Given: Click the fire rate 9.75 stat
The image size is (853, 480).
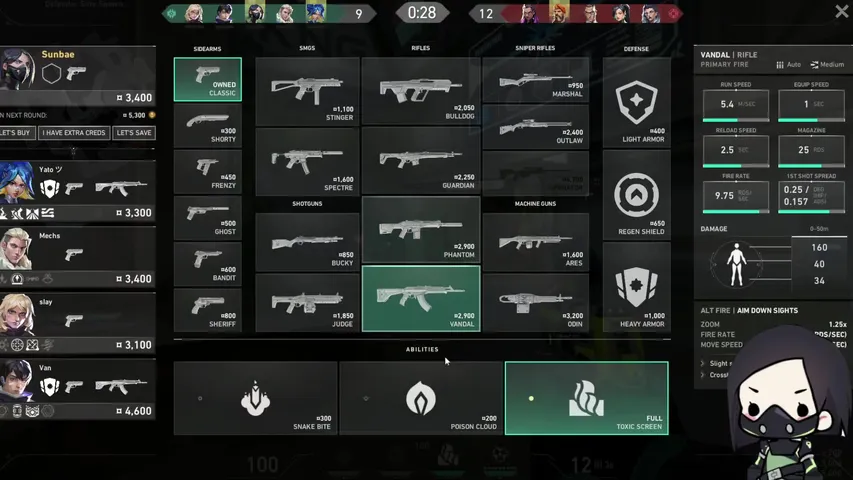Looking at the screenshot, I should coord(735,195).
